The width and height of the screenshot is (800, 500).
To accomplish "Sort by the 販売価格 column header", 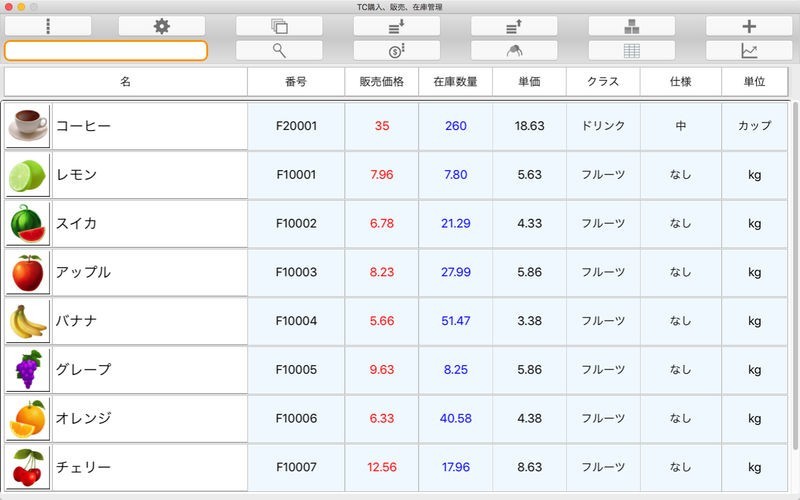I will 382,82.
